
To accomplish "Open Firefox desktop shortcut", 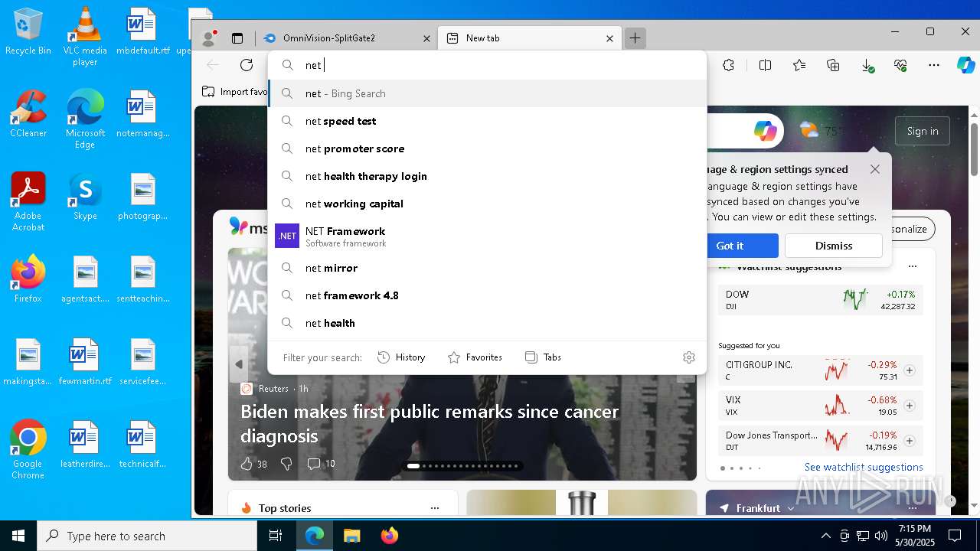I will [28, 279].
